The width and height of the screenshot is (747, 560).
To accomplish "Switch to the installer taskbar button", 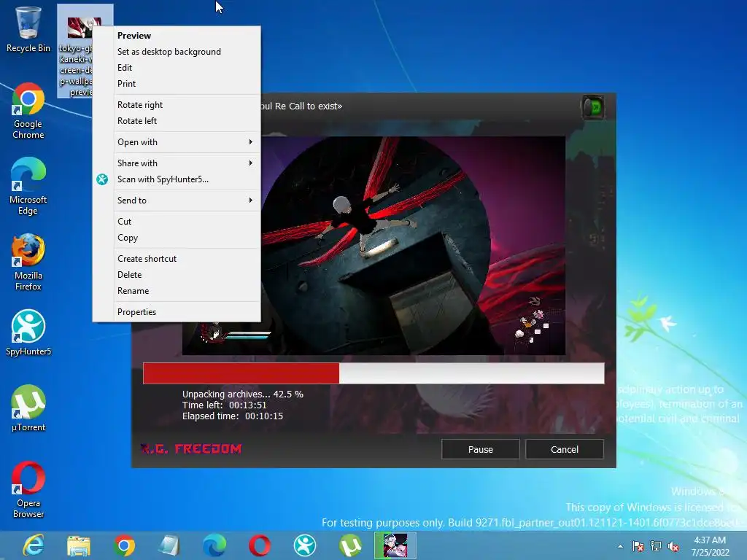I will click(x=395, y=545).
